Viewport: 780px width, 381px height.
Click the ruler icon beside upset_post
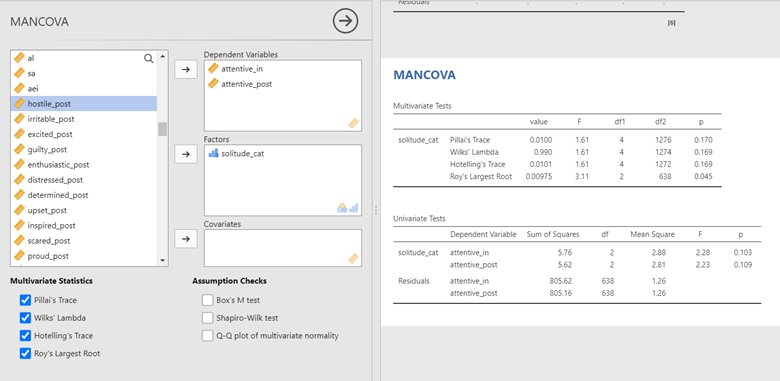(19, 210)
